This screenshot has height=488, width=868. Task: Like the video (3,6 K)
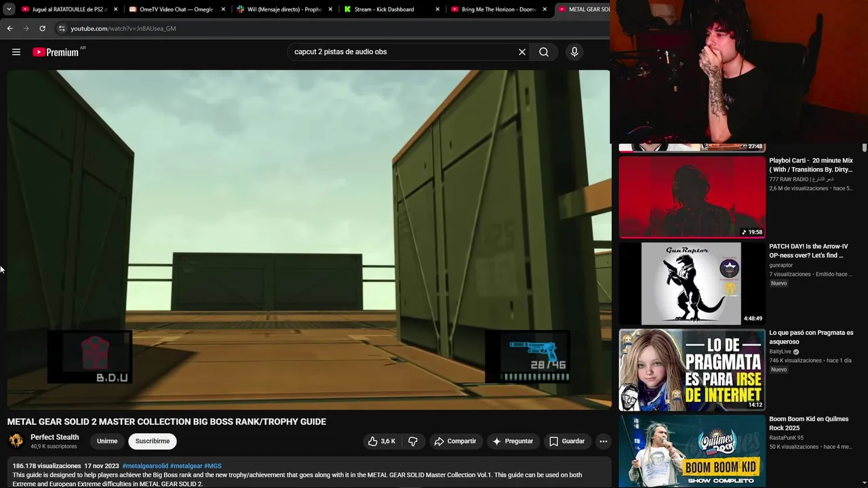[x=382, y=441]
